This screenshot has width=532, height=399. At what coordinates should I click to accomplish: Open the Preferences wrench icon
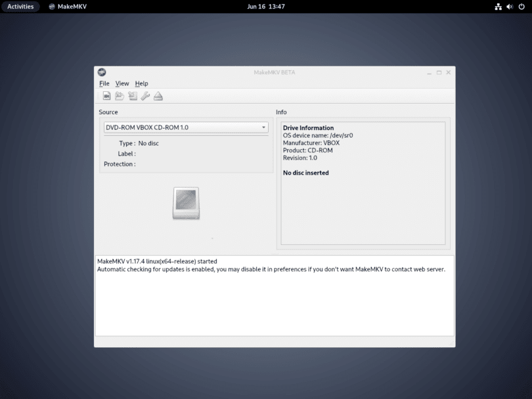[x=145, y=96]
